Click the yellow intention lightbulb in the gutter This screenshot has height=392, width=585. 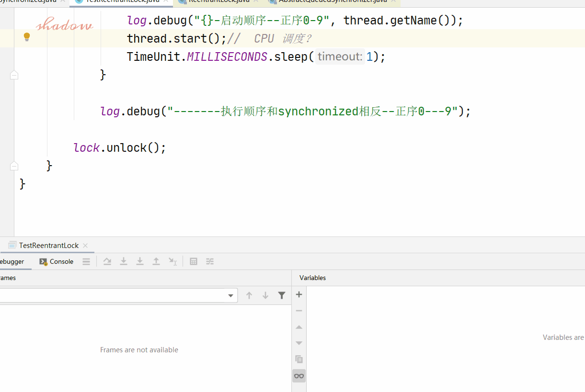27,37
